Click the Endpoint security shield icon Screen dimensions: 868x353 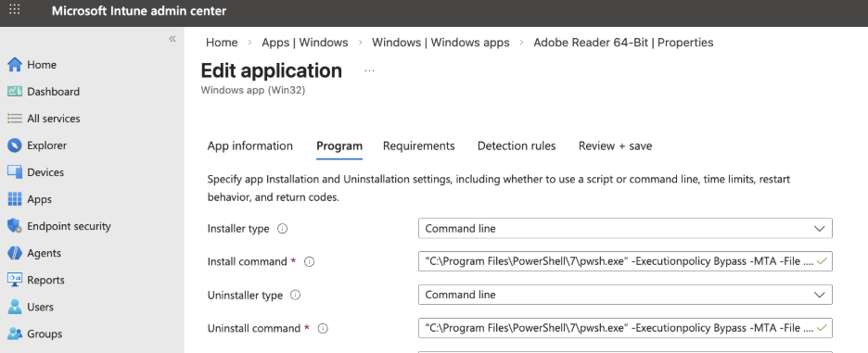(15, 226)
